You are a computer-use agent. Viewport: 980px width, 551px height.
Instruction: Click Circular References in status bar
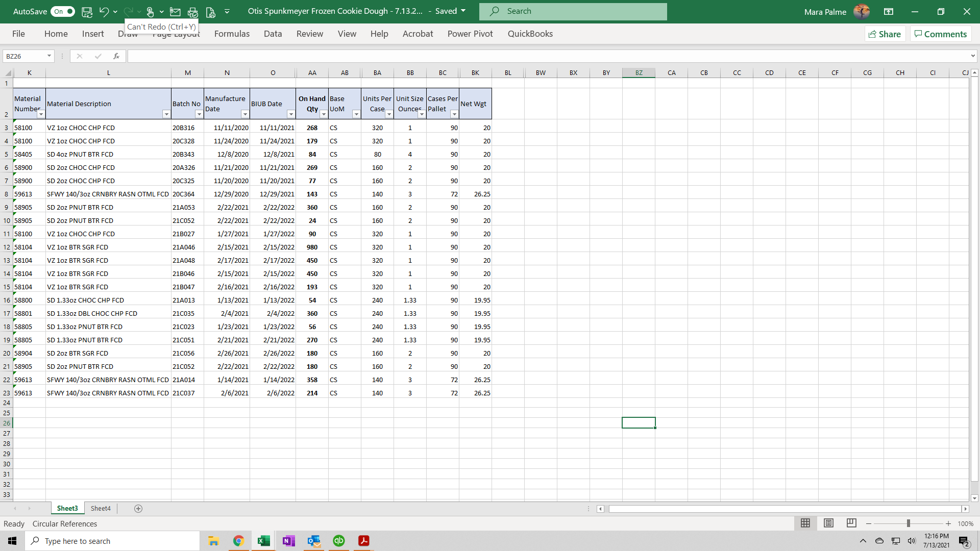click(65, 524)
